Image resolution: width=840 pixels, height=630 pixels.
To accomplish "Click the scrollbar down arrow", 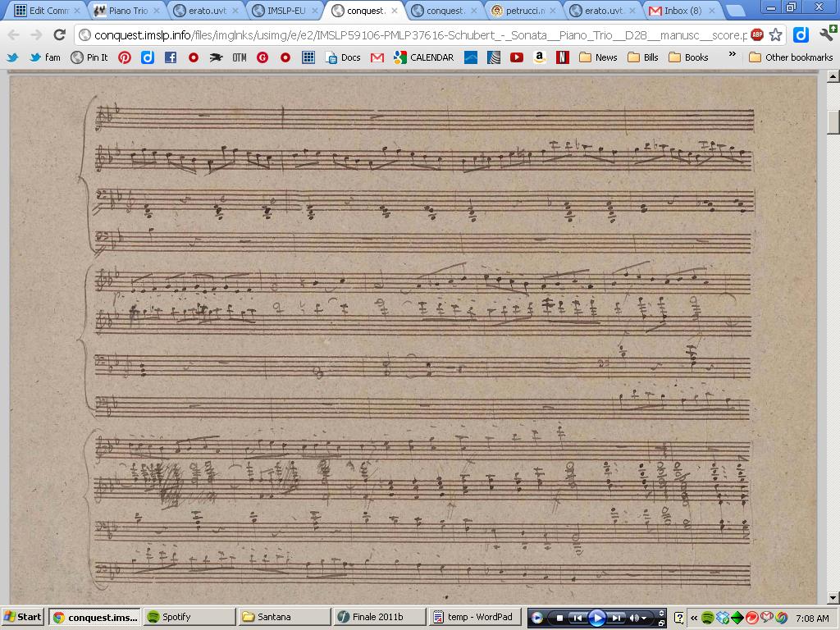I will pyautogui.click(x=833, y=598).
